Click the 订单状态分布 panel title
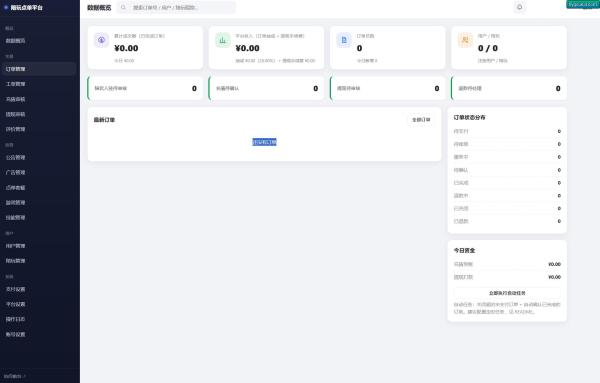Viewport: 600px width, 383px height. coord(470,117)
